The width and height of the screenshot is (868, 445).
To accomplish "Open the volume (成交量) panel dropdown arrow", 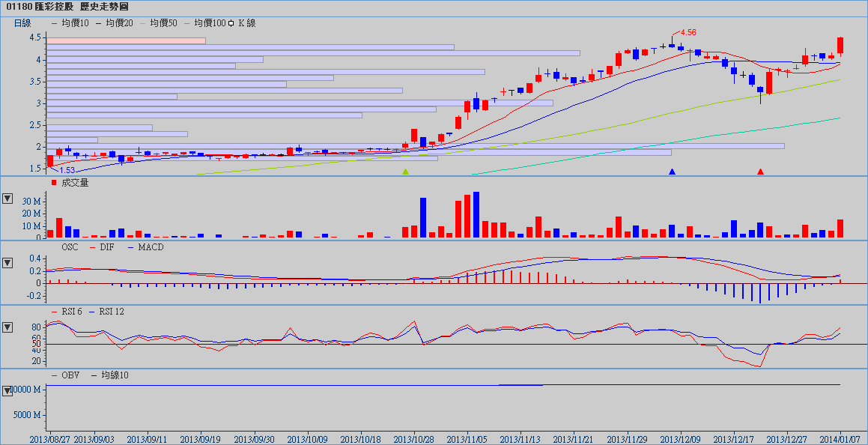I will 7,199.
